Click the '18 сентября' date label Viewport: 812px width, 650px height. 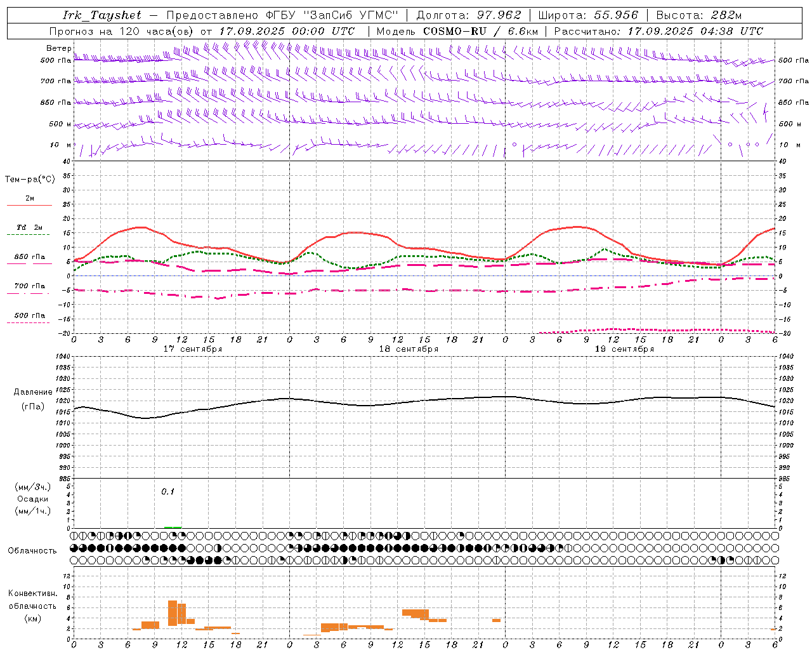click(x=409, y=349)
